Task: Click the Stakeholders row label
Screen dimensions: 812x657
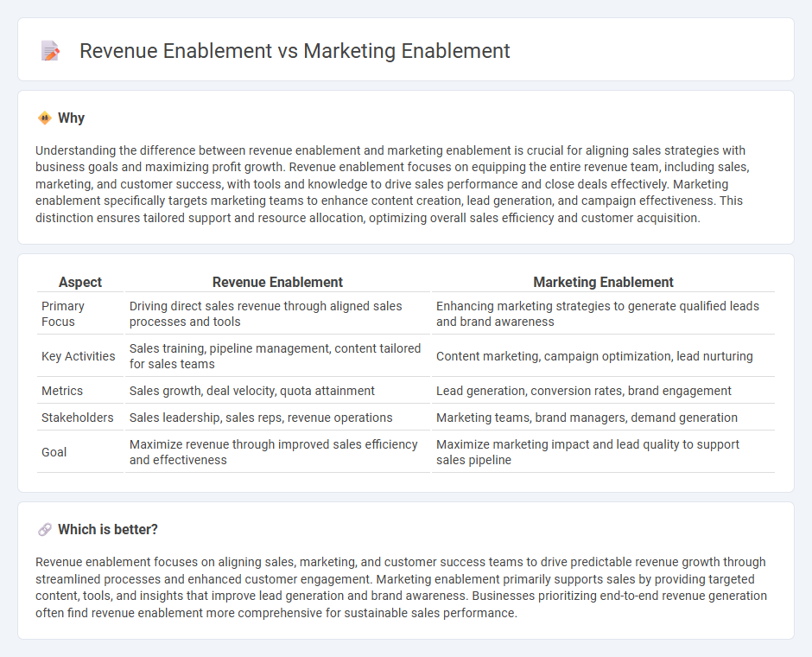Action: (77, 418)
